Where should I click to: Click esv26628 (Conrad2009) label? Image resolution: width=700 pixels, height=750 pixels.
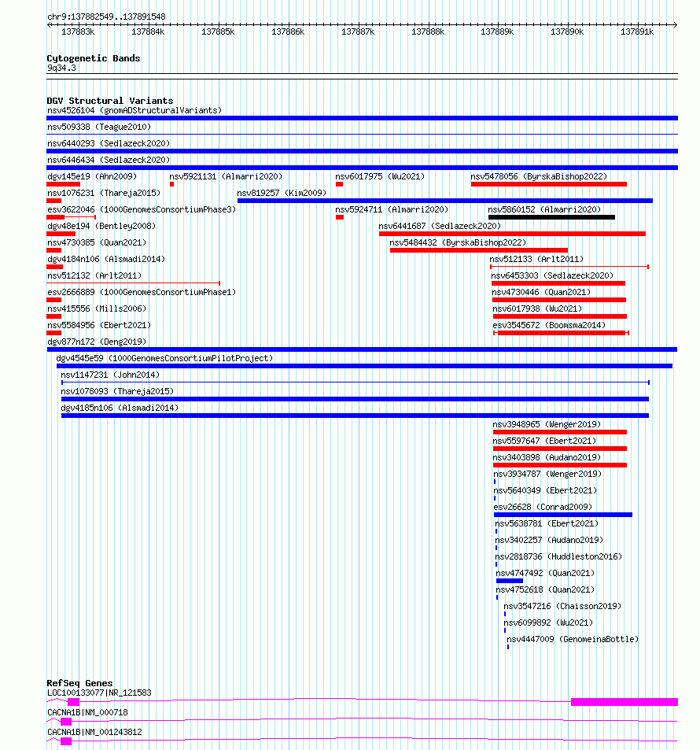click(x=543, y=507)
